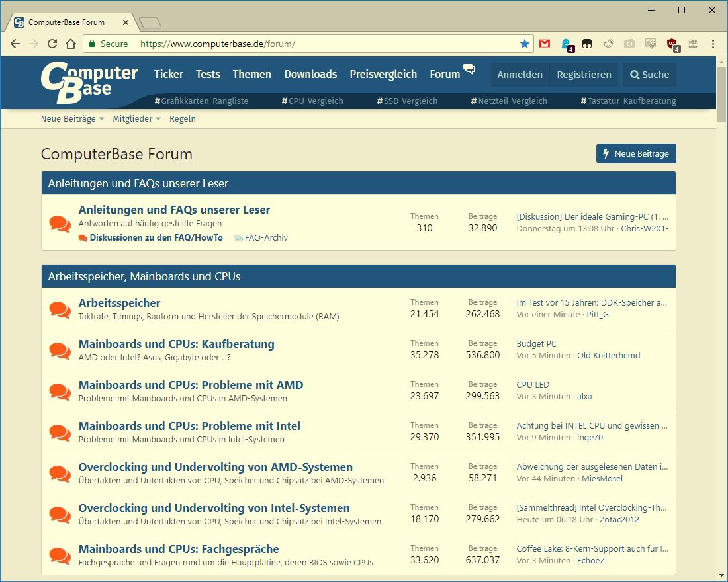Open the Ghostery extension icon

coord(567,44)
